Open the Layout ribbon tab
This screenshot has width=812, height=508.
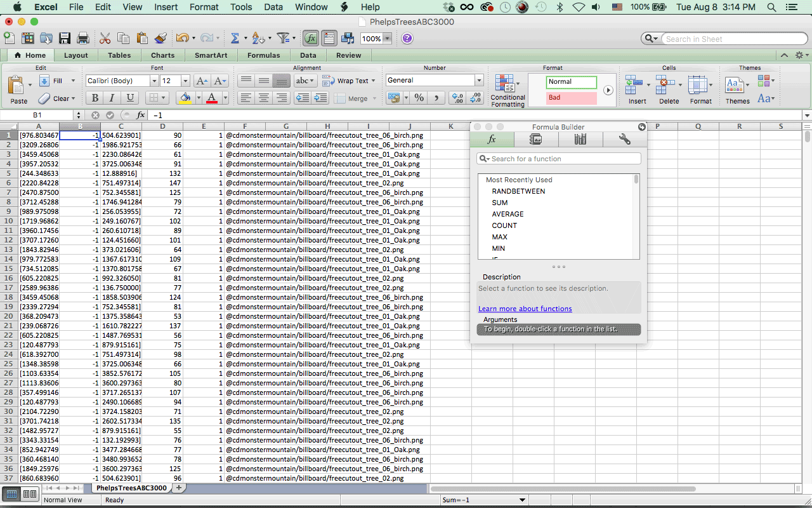76,55
